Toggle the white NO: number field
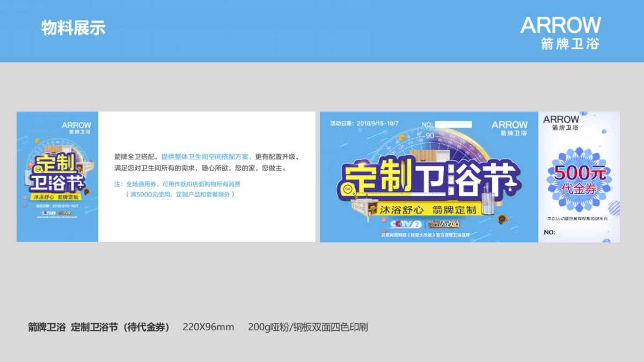Viewport: 644px width, 362px height. click(x=452, y=123)
